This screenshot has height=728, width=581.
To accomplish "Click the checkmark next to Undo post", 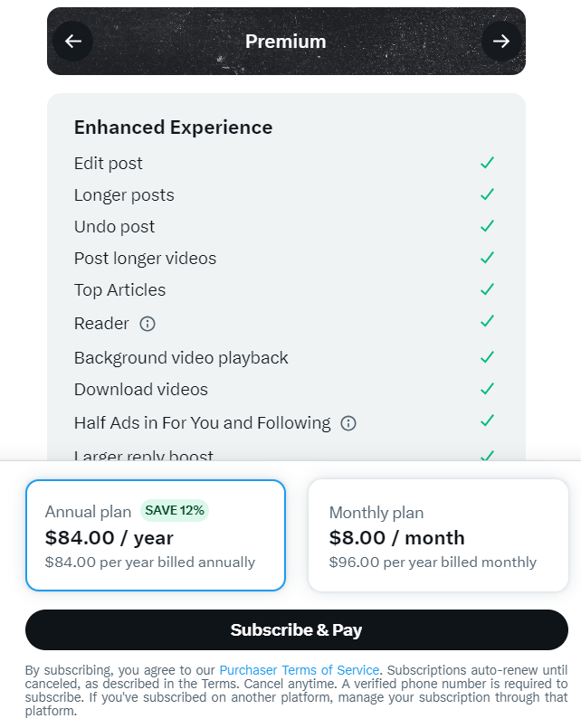I will (488, 226).
